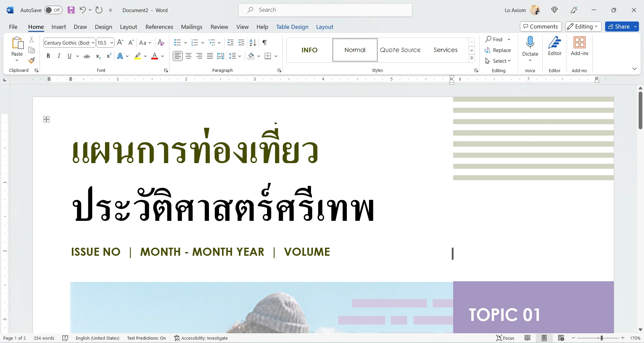Viewport: 644px width, 343px height.
Task: Center align the text
Action: point(189,56)
